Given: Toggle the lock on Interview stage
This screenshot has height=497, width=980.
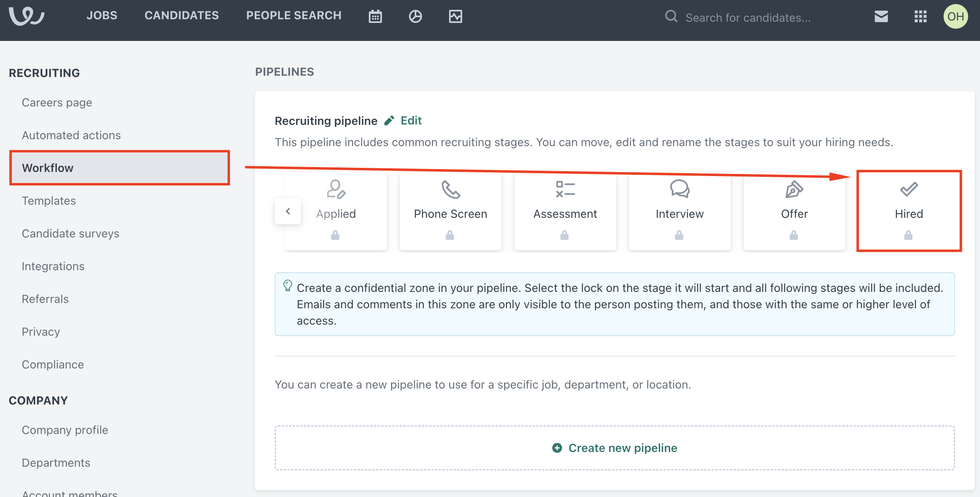Looking at the screenshot, I should [679, 235].
